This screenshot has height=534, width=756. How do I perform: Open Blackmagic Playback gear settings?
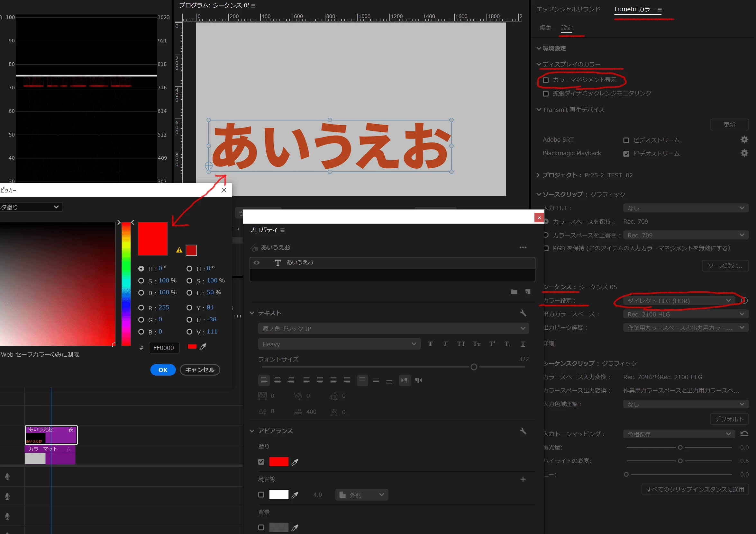coord(744,153)
